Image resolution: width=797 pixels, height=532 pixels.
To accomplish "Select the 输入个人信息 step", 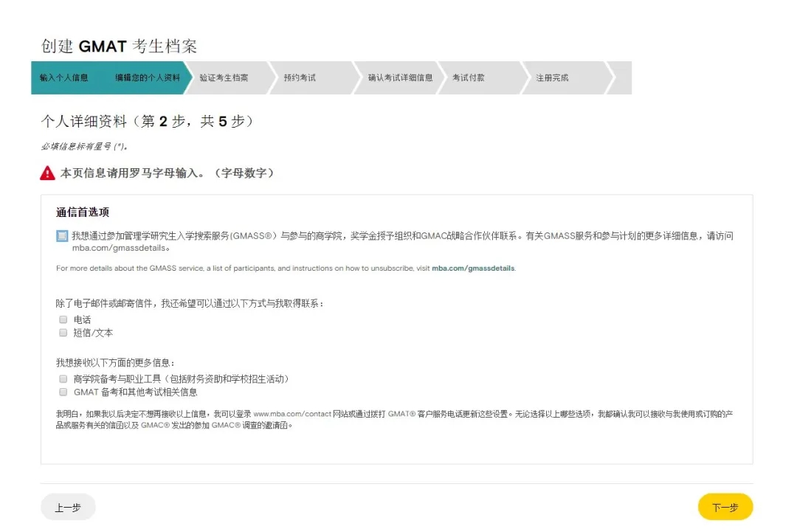I will pos(64,77).
